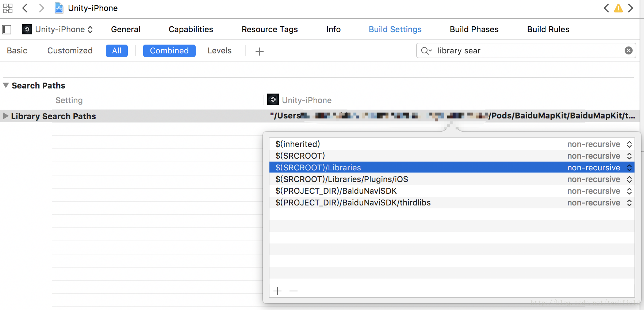
Task: Show Customized build settings
Action: point(70,50)
